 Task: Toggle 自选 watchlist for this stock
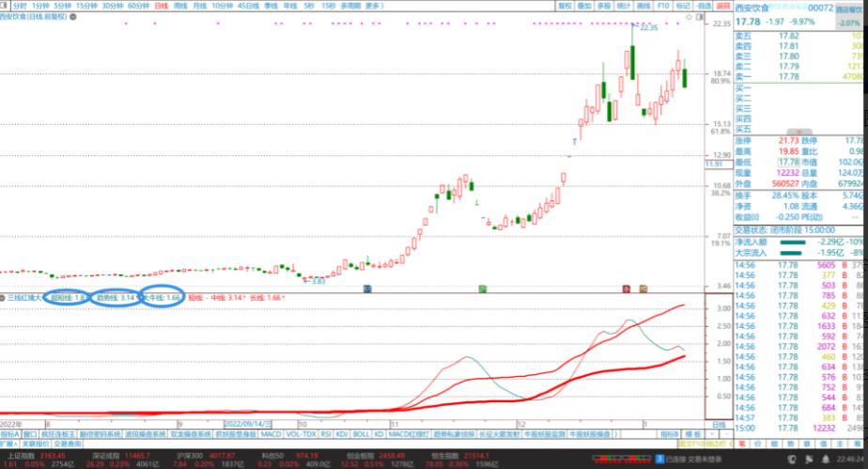[704, 6]
